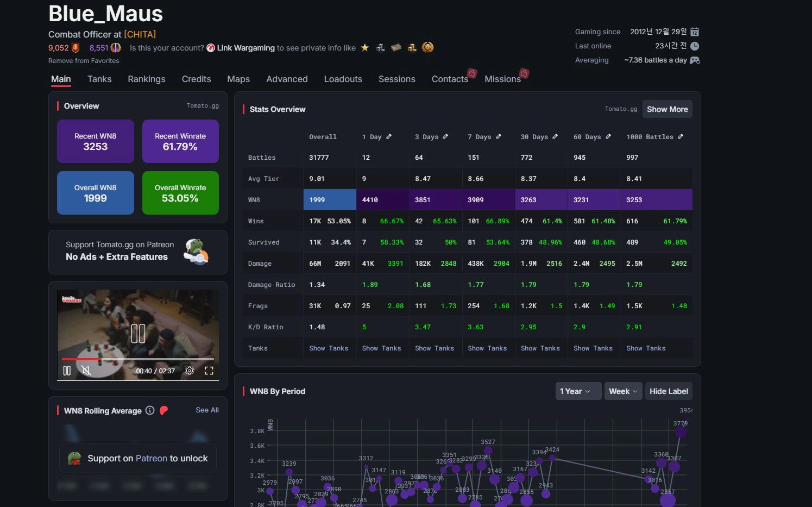Click the info icon next to WN8 Rolling Average
Viewport: 812px width, 507px height.
coord(150,410)
